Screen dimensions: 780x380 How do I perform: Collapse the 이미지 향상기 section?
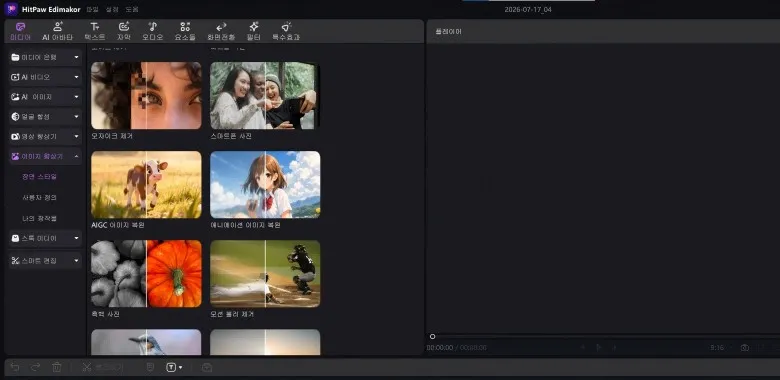pyautogui.click(x=76, y=156)
